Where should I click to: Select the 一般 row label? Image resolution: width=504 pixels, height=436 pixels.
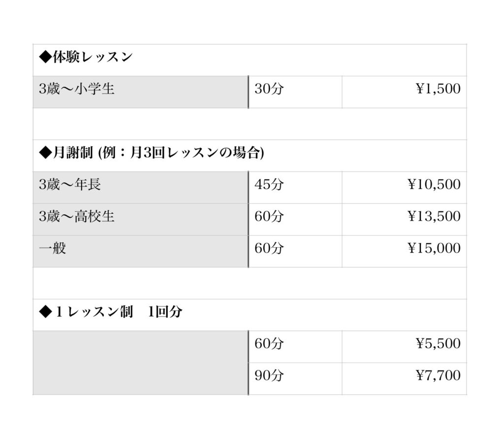coord(140,251)
